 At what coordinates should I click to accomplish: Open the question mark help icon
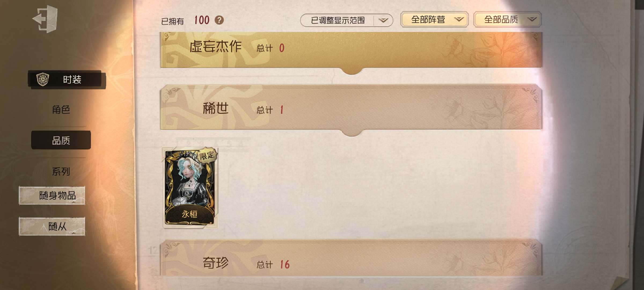click(219, 20)
